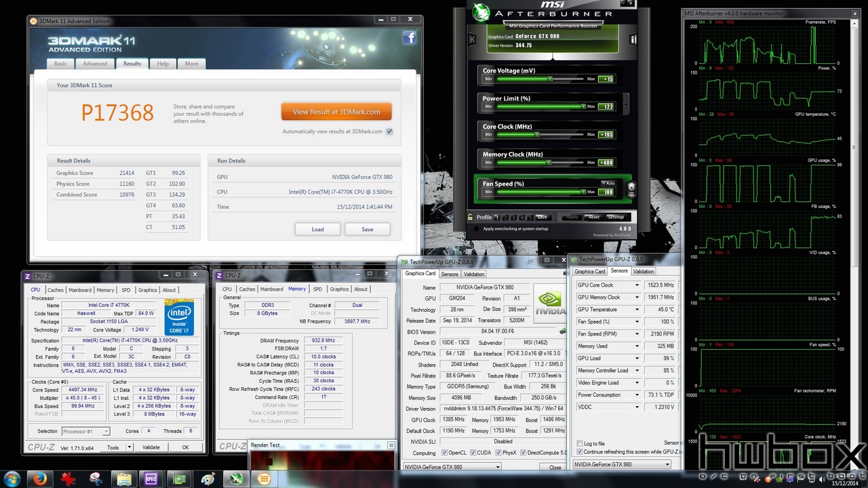Adjust the Memory Clock slider handle
Viewport: 868px width, 488px height.
point(549,163)
